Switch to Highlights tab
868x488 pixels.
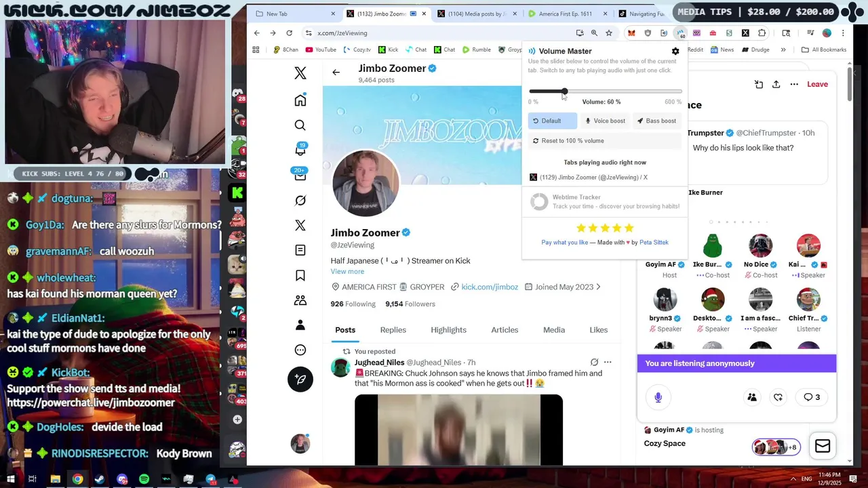point(448,330)
